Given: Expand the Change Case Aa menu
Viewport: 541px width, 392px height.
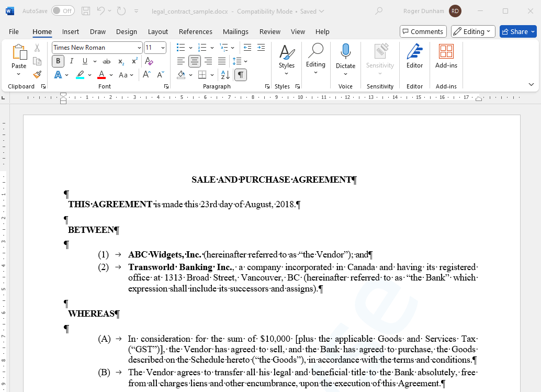Looking at the screenshot, I should click(126, 74).
